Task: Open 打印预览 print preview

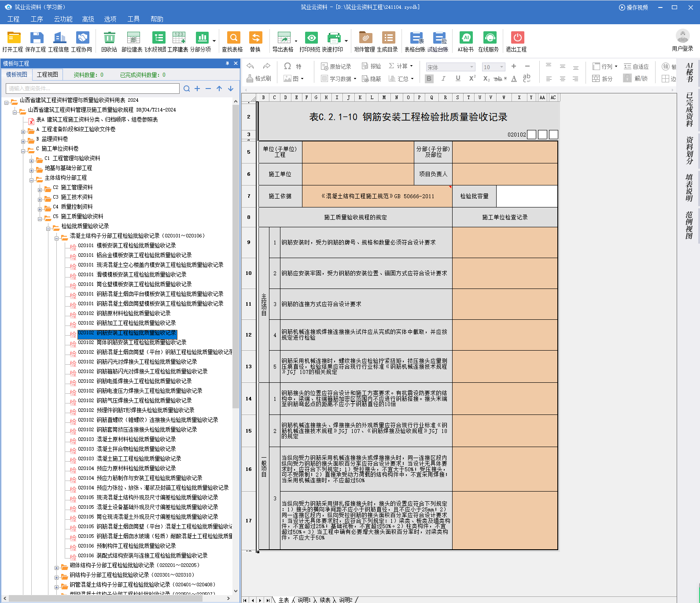Action: [310, 41]
